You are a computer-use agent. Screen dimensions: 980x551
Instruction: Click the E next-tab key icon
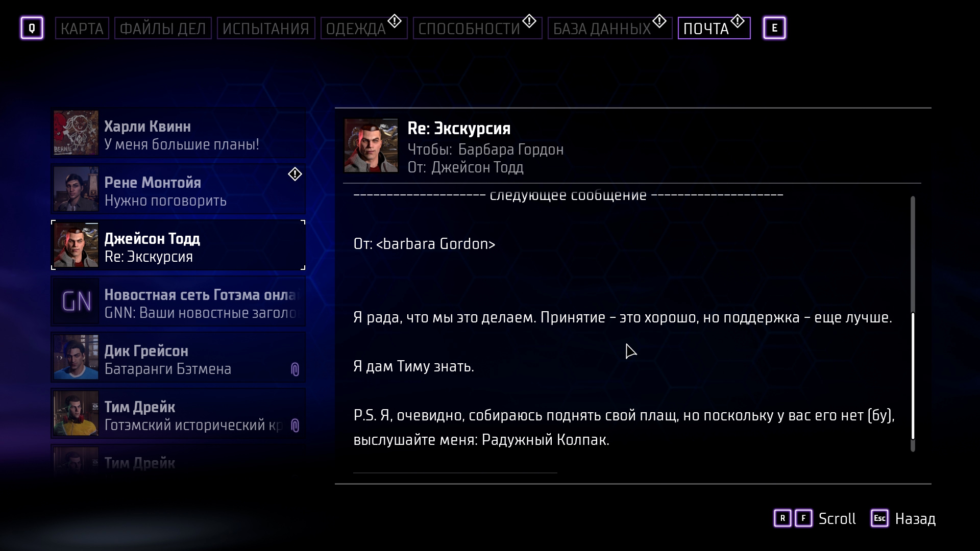coord(774,28)
